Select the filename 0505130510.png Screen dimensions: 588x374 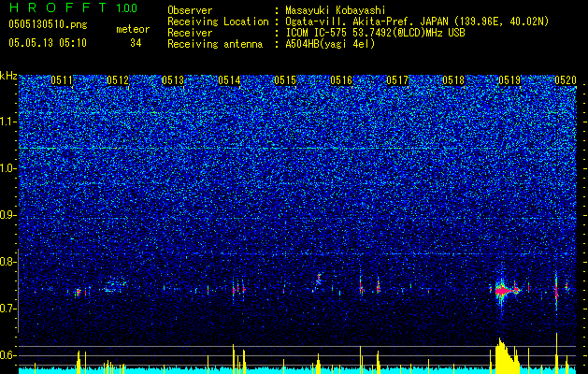48,24
